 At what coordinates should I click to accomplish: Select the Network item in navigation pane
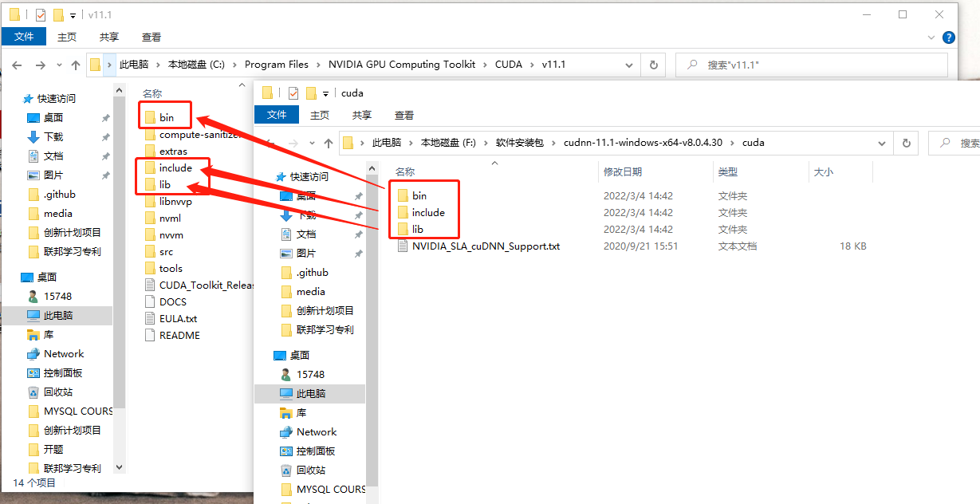(x=65, y=353)
